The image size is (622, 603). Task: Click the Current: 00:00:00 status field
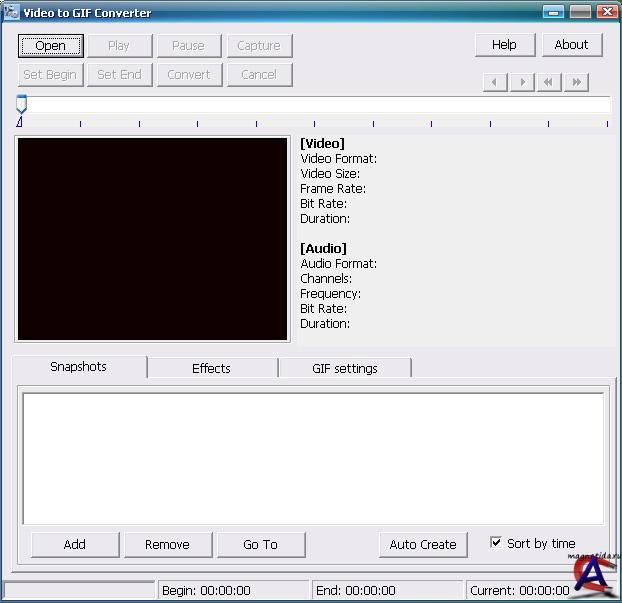(x=520, y=590)
